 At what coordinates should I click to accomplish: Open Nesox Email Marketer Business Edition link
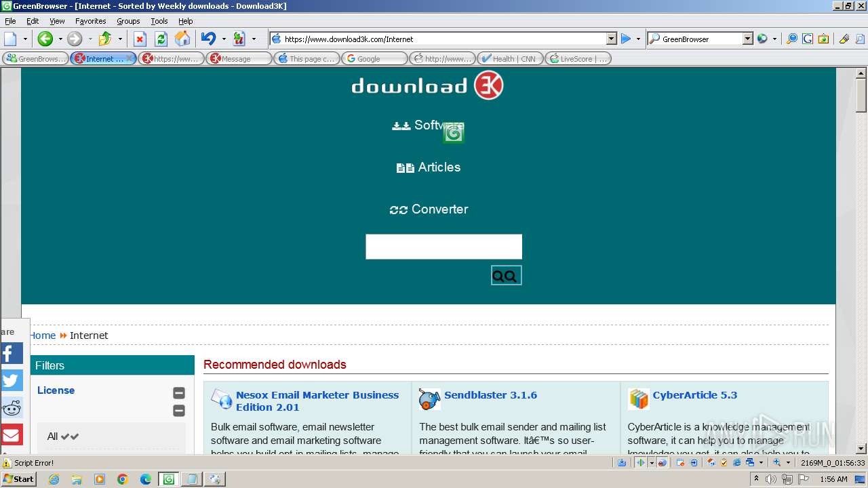pyautogui.click(x=317, y=401)
